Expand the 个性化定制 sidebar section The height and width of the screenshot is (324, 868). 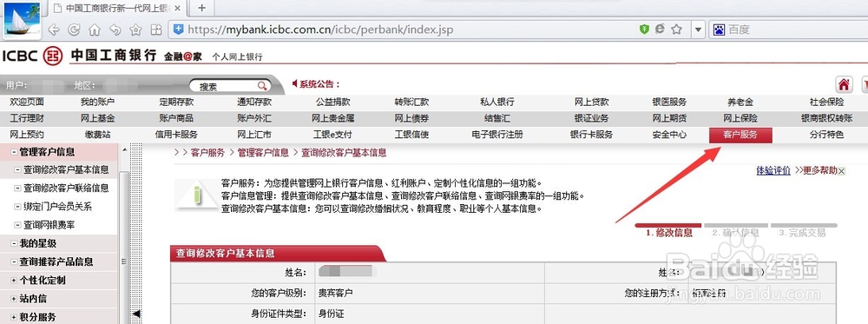[15, 280]
